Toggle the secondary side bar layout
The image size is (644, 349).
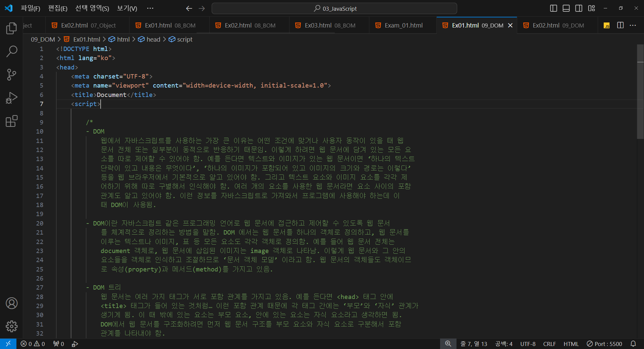tap(579, 8)
